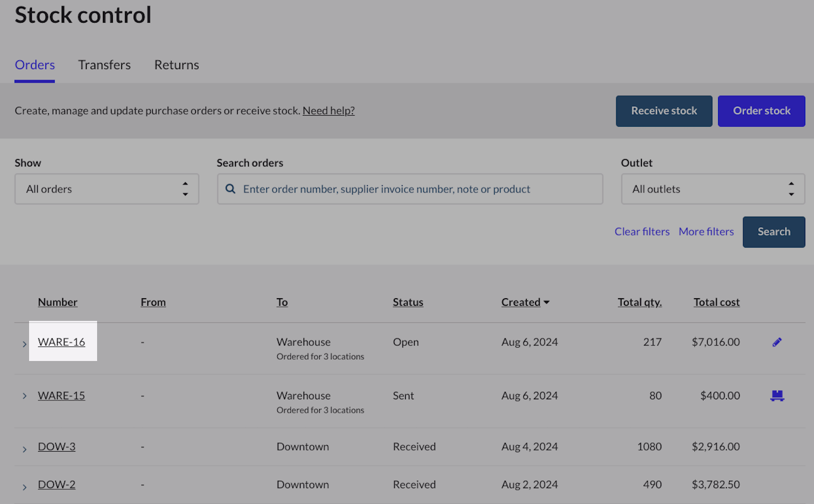Click the Order stock button
This screenshot has width=814, height=504.
(x=762, y=111)
